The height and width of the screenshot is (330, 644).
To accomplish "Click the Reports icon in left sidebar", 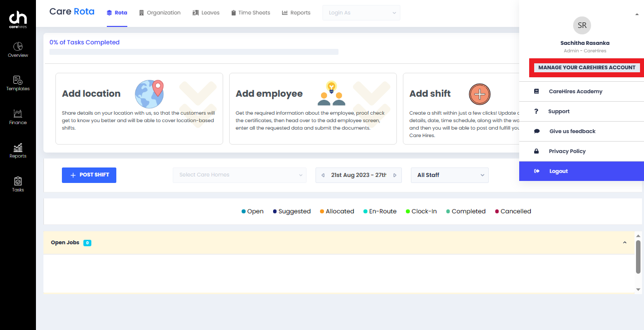I will pos(17,151).
